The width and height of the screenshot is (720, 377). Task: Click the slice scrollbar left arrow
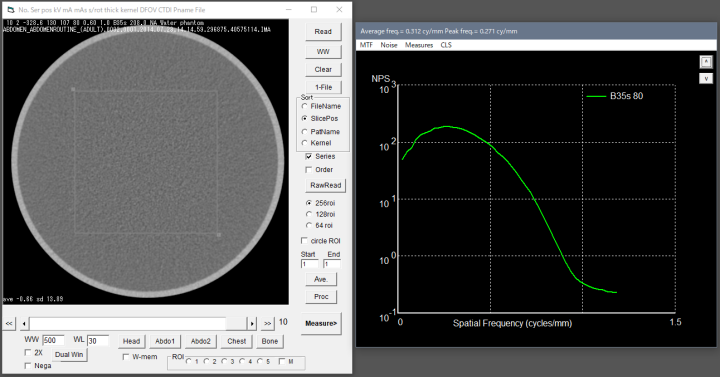point(24,323)
